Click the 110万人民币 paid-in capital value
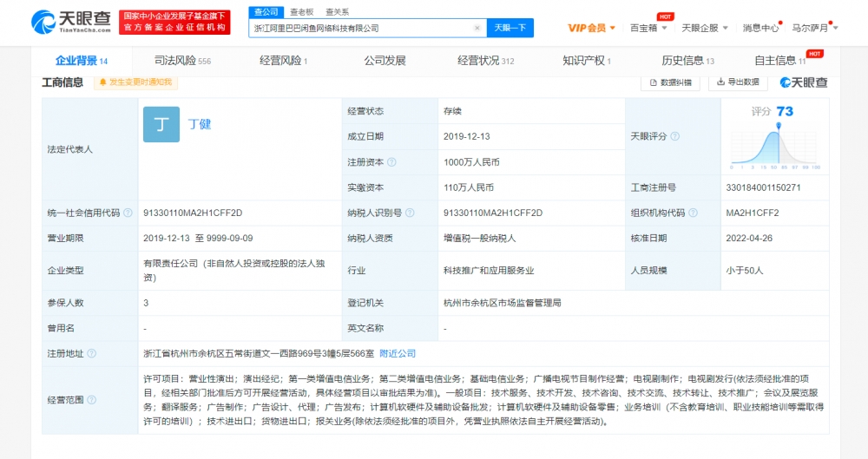Image resolution: width=868 pixels, height=459 pixels. tap(469, 187)
